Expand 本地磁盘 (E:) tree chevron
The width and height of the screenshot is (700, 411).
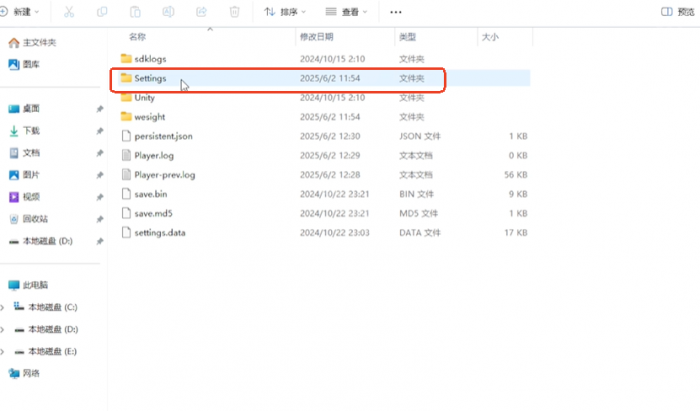pos(3,351)
